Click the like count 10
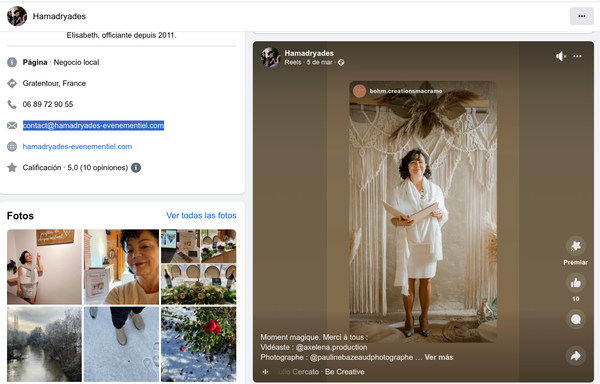This screenshot has height=384, width=600. tap(576, 299)
